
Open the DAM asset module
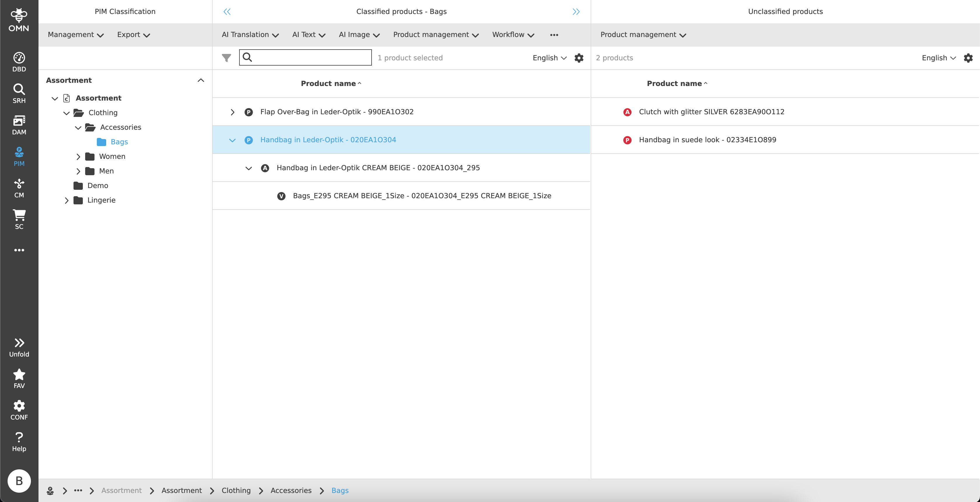tap(19, 125)
